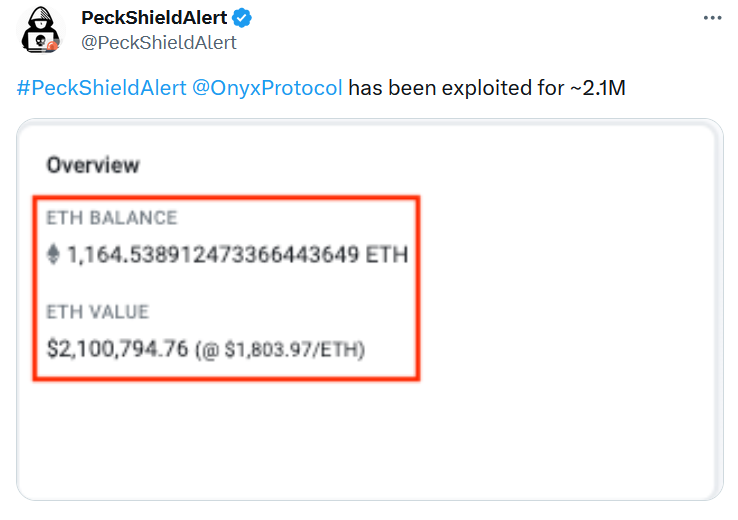
Task: Click the 1,164.538912473366443649 balance number
Action: pyautogui.click(x=212, y=255)
